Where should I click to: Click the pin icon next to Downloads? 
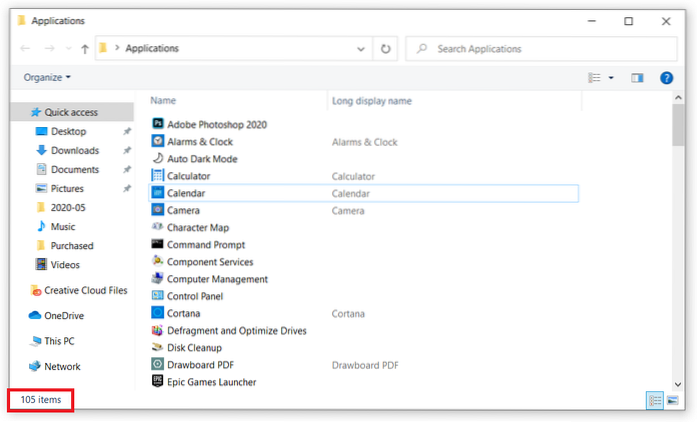[127, 150]
